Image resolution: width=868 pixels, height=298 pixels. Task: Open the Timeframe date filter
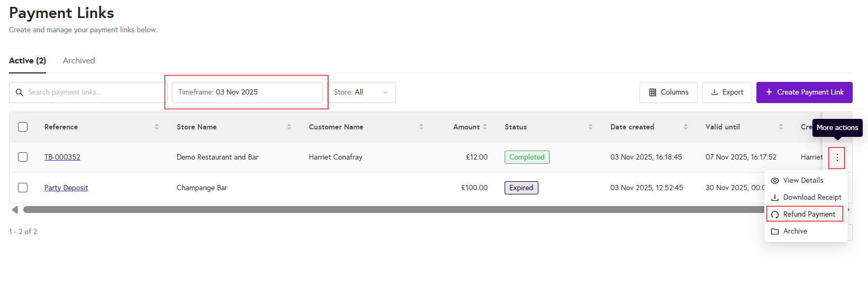tap(247, 92)
